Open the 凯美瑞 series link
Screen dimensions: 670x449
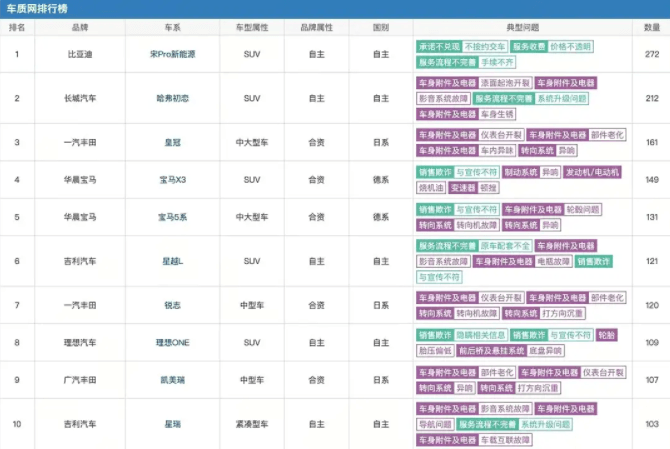(x=173, y=380)
